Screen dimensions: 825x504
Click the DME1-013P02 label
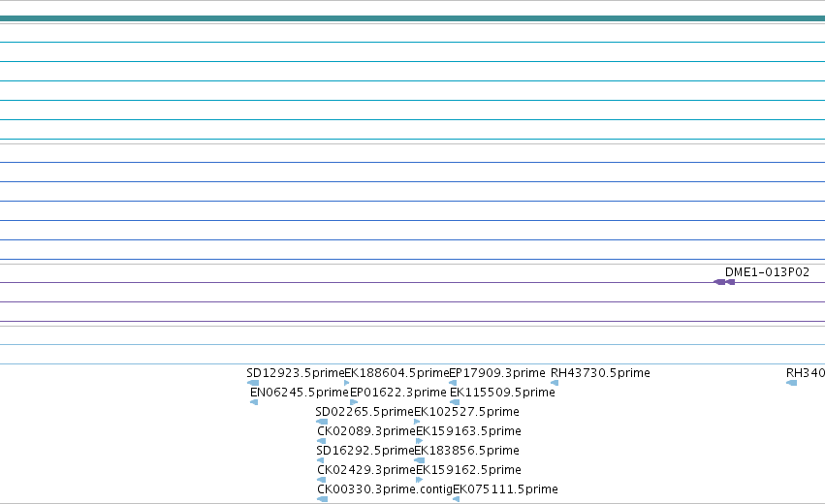tap(767, 272)
